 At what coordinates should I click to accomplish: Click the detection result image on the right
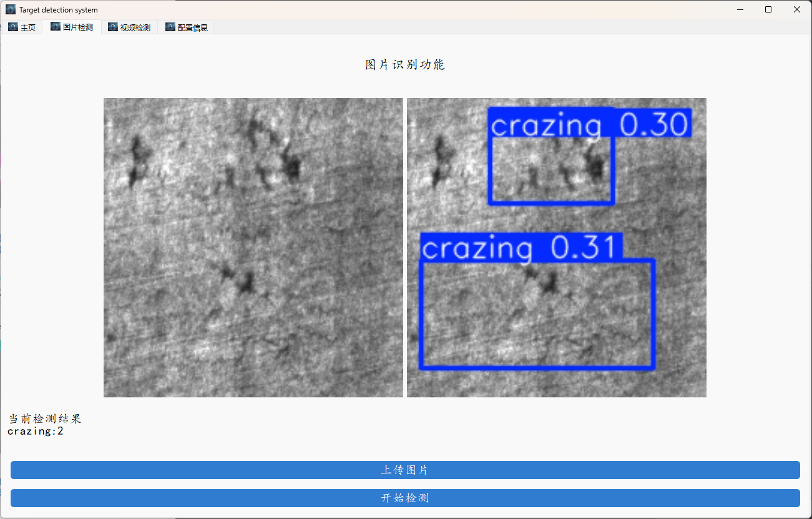(x=556, y=247)
